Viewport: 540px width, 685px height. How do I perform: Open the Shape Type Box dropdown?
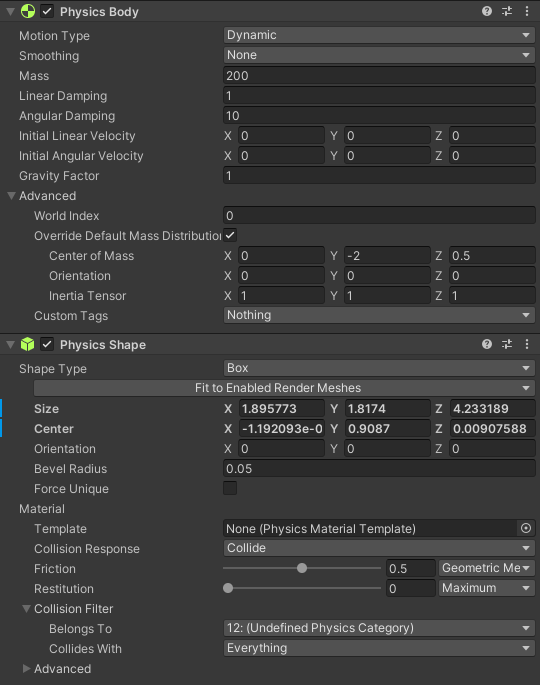tap(379, 368)
